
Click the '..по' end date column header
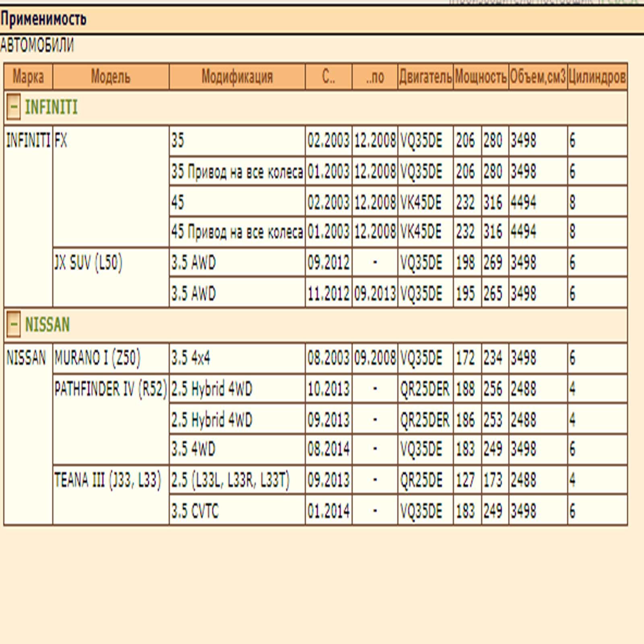(x=375, y=76)
